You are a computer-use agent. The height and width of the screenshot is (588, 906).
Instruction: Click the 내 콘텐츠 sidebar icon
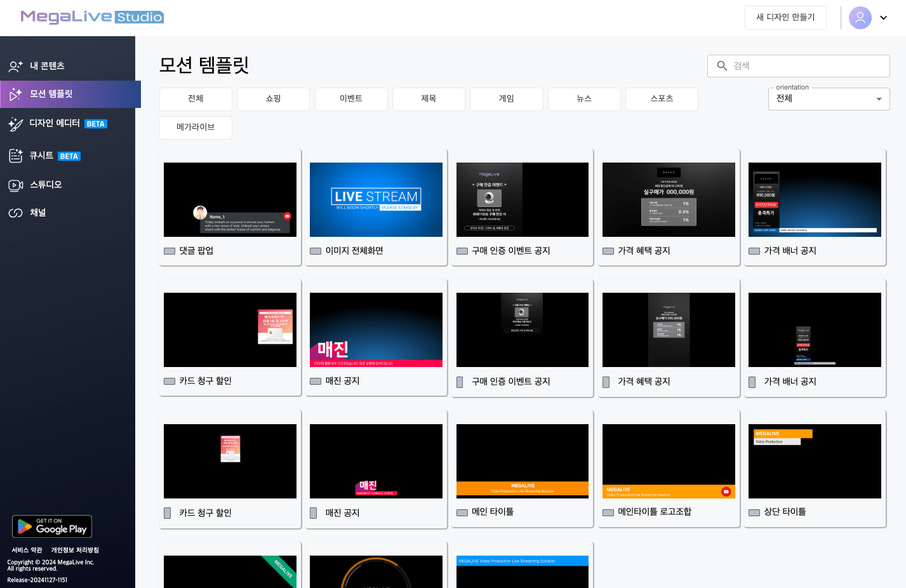tap(16, 66)
